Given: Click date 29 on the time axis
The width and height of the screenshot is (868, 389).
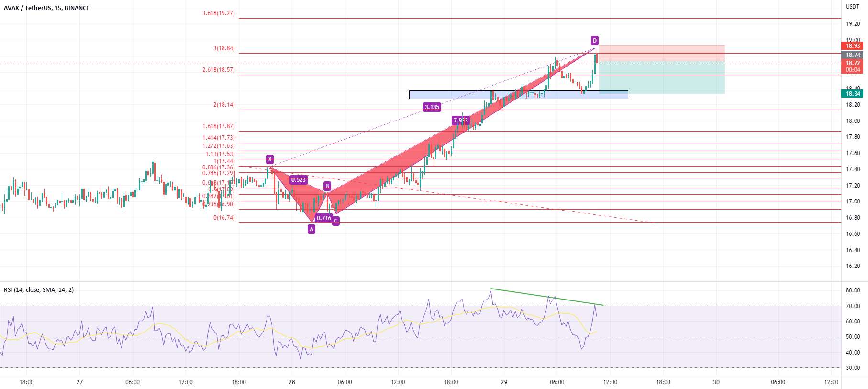Looking at the screenshot, I should tap(504, 382).
